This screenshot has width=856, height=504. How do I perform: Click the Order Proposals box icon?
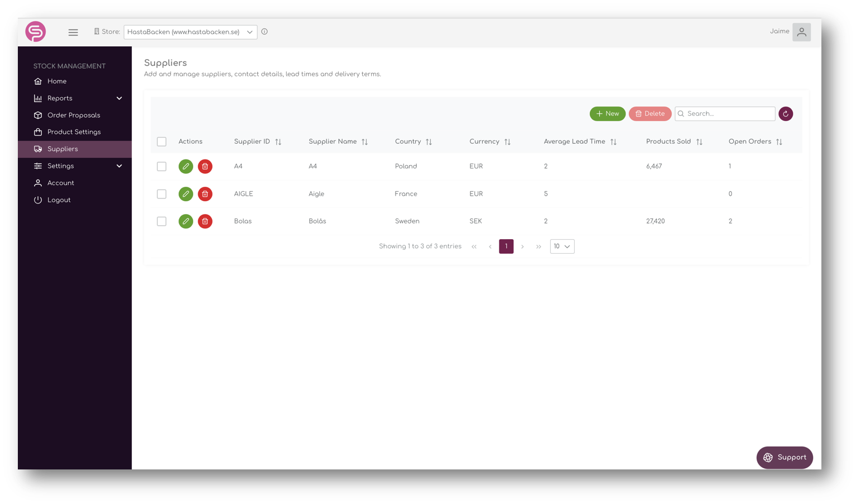pos(37,115)
